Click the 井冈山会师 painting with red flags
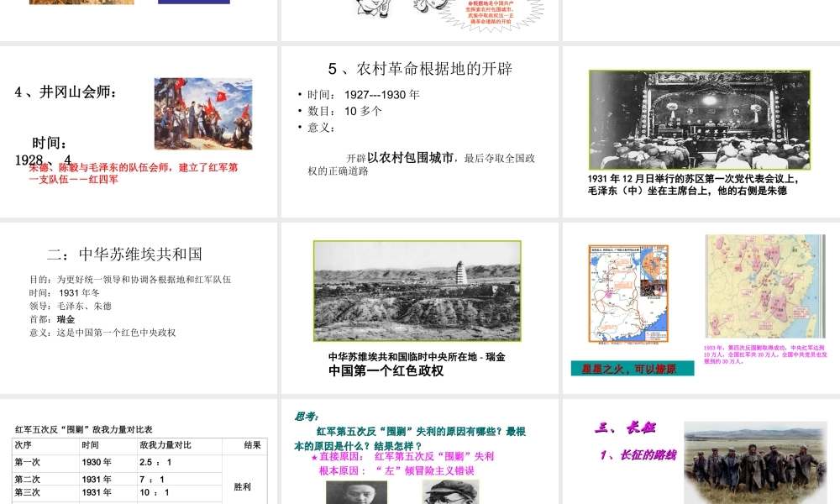Screen dimensions: 840x504 pyautogui.click(x=203, y=113)
